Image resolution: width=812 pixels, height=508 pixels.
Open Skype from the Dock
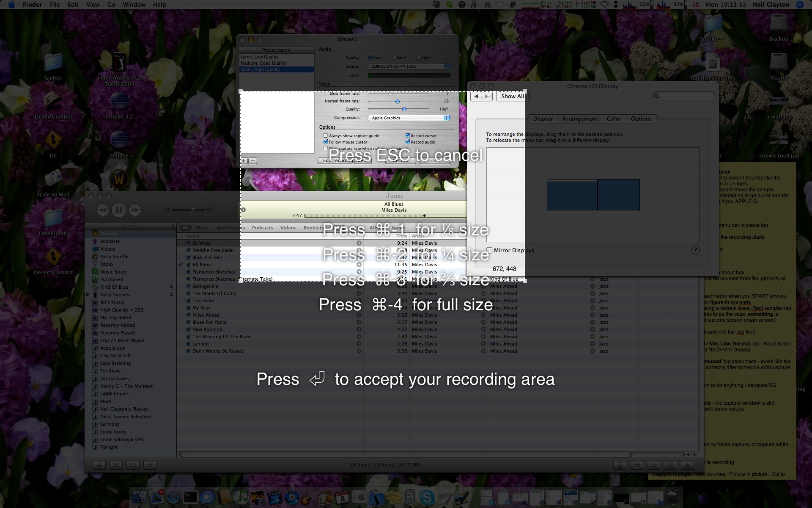(x=426, y=497)
